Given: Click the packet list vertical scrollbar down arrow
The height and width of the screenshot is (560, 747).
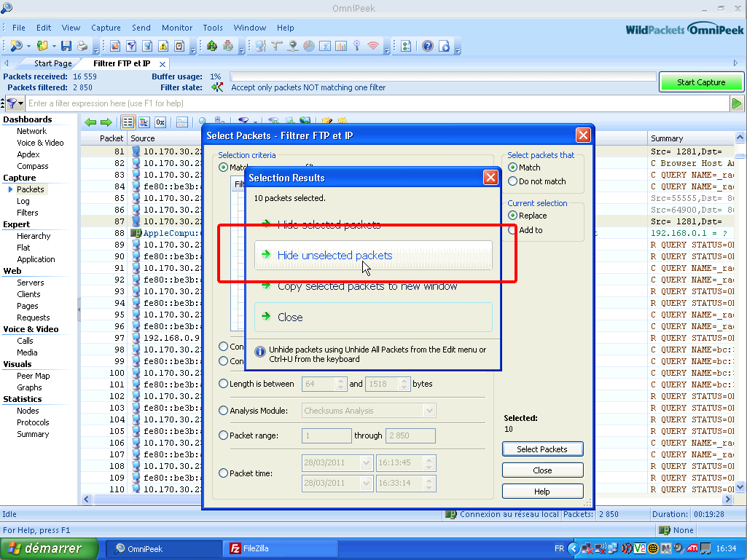Looking at the screenshot, I should pos(740,486).
